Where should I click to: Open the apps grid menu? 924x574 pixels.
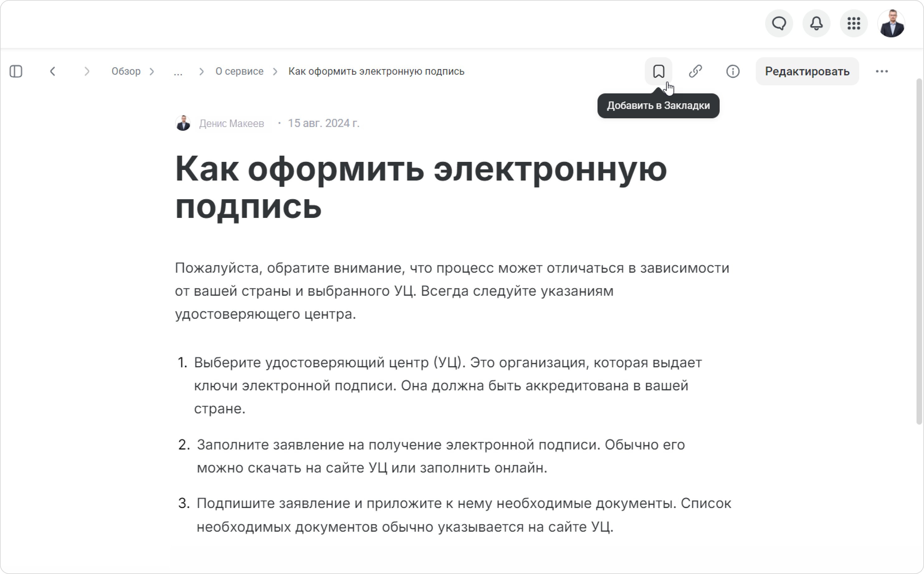tap(854, 24)
